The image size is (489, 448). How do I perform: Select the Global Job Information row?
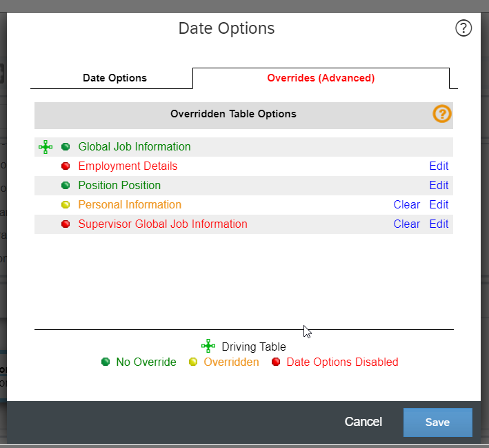pyautogui.click(x=243, y=147)
